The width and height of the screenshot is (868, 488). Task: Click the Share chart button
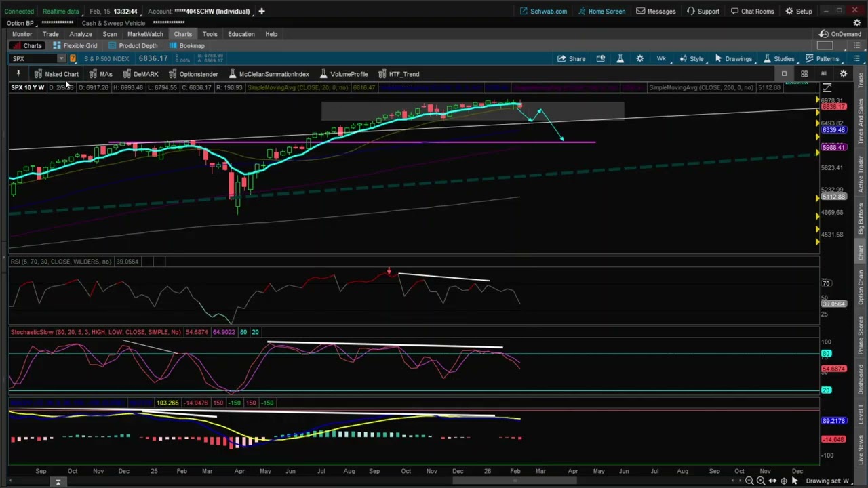571,59
